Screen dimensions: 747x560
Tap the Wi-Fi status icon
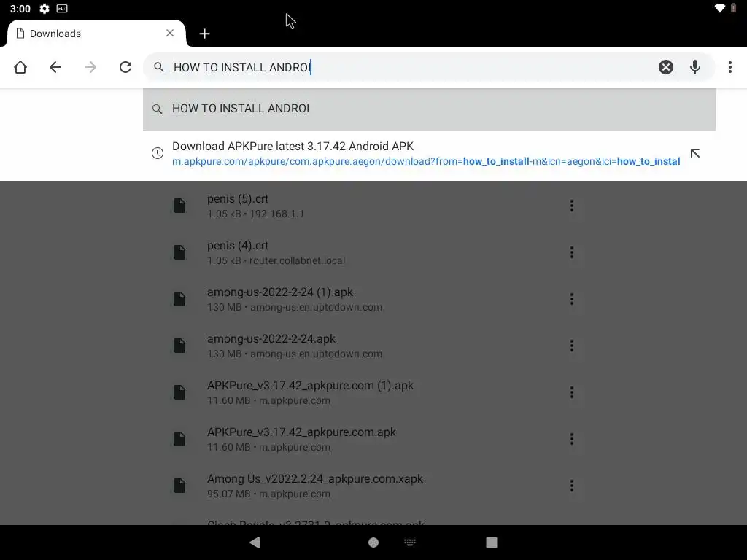pyautogui.click(x=720, y=8)
